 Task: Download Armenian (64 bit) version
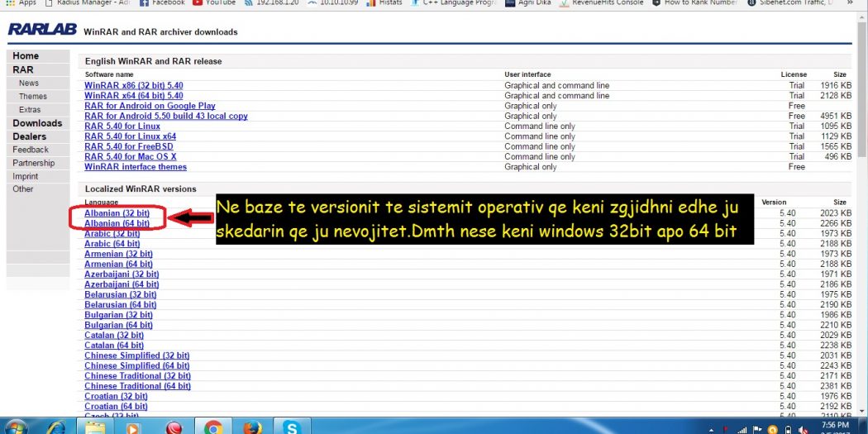[118, 264]
